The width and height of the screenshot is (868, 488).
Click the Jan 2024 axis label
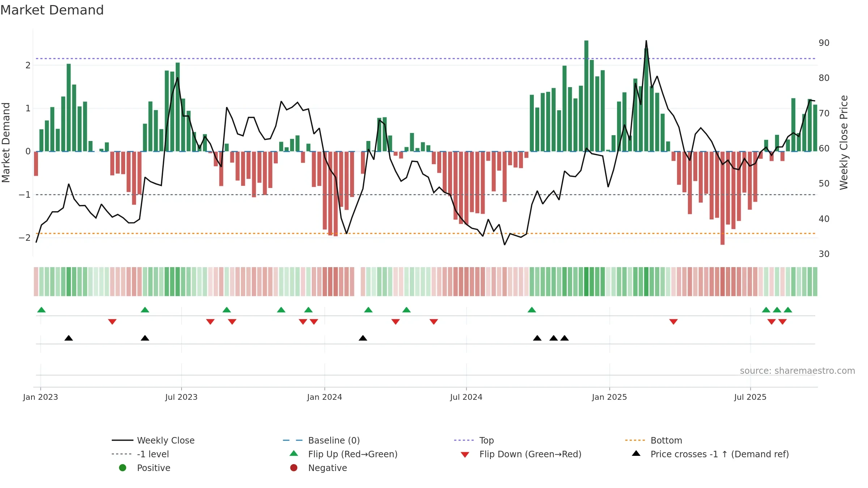click(324, 397)
